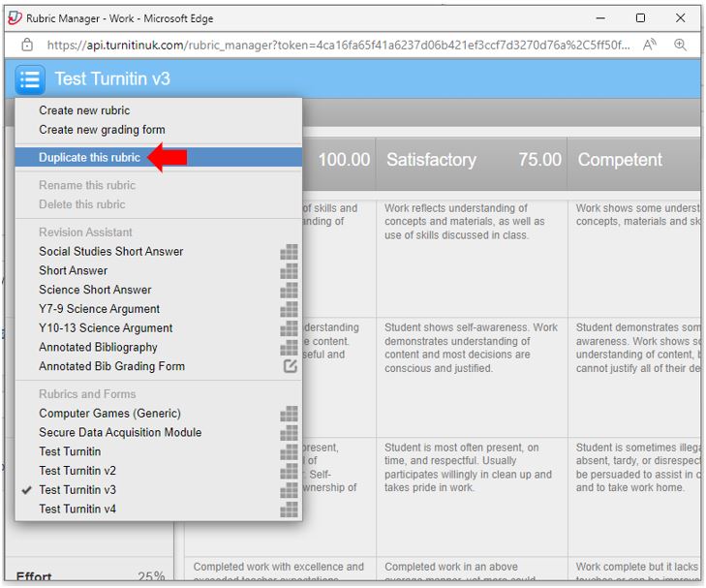Click the rubric grid icon beside Science Short Answer

(289, 290)
